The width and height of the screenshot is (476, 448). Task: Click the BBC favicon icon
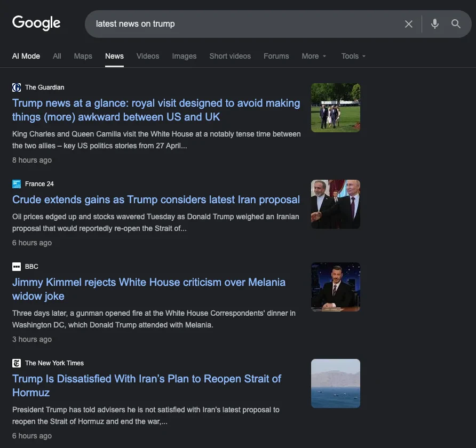(x=17, y=267)
